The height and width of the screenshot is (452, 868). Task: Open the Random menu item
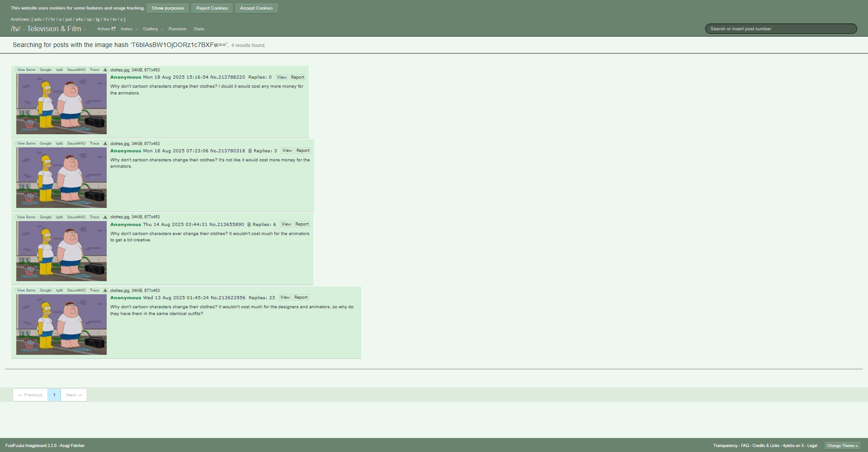pyautogui.click(x=177, y=29)
